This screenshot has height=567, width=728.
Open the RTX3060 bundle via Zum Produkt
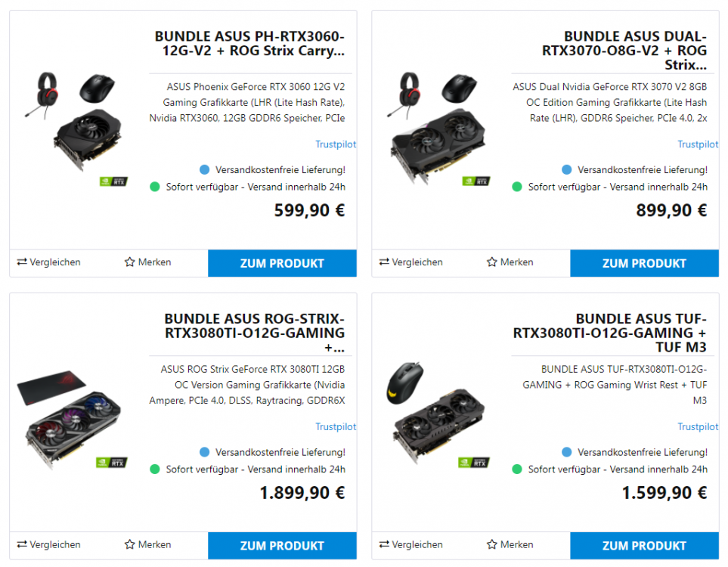(x=282, y=263)
